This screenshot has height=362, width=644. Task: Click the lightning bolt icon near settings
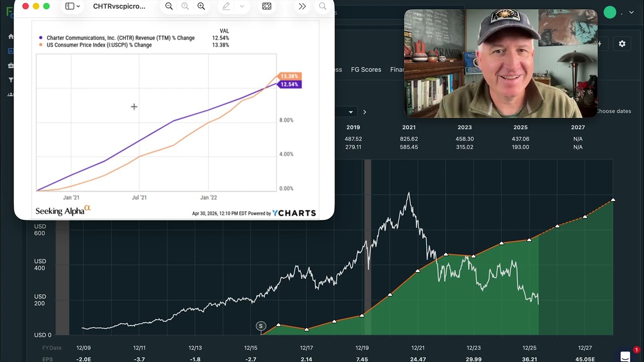pos(599,44)
